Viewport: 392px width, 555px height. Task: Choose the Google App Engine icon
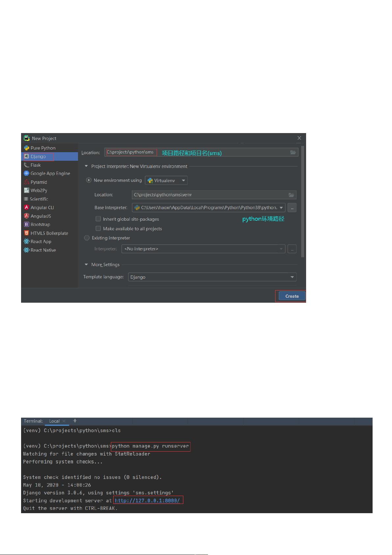(27, 173)
